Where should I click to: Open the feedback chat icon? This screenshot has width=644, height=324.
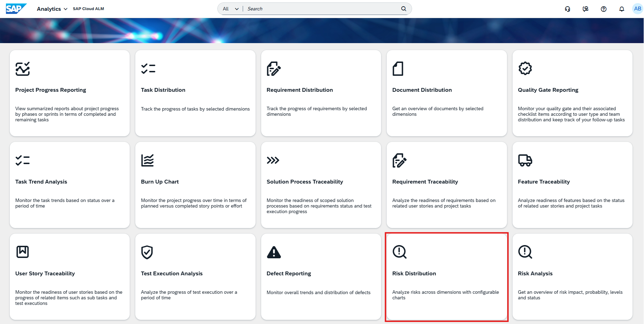(585, 9)
